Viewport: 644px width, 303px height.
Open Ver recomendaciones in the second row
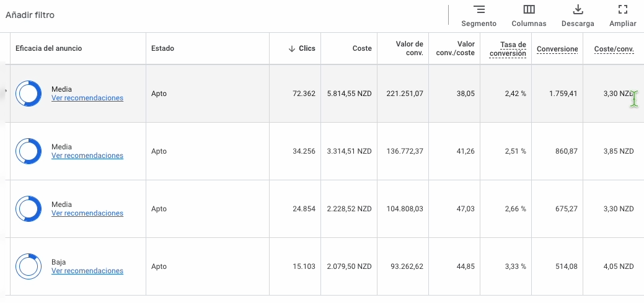[87, 156]
